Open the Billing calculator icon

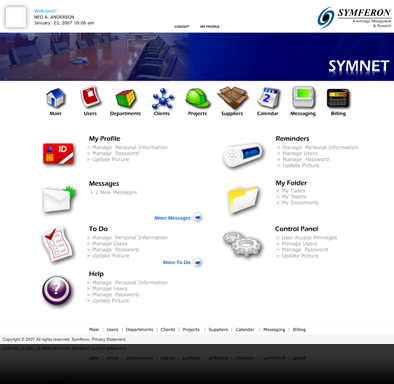pyautogui.click(x=338, y=98)
